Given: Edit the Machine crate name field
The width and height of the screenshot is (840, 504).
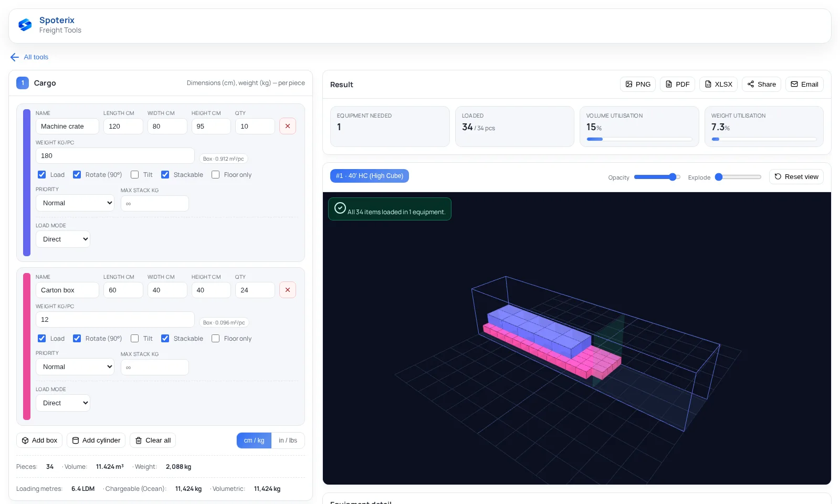Looking at the screenshot, I should point(67,126).
